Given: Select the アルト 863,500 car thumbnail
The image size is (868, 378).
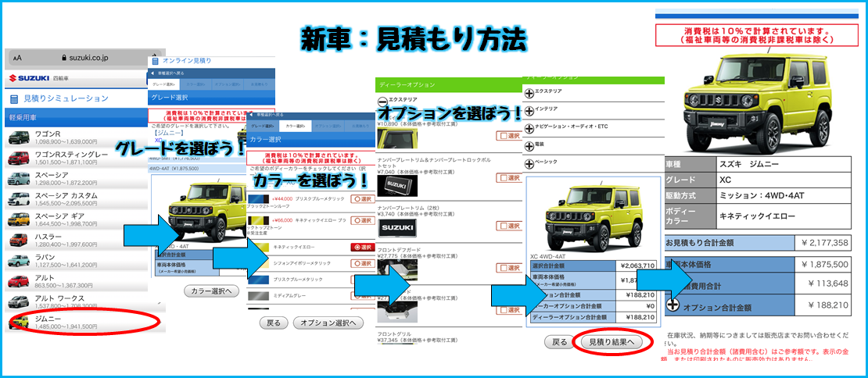Looking at the screenshot, I should 19,281.
